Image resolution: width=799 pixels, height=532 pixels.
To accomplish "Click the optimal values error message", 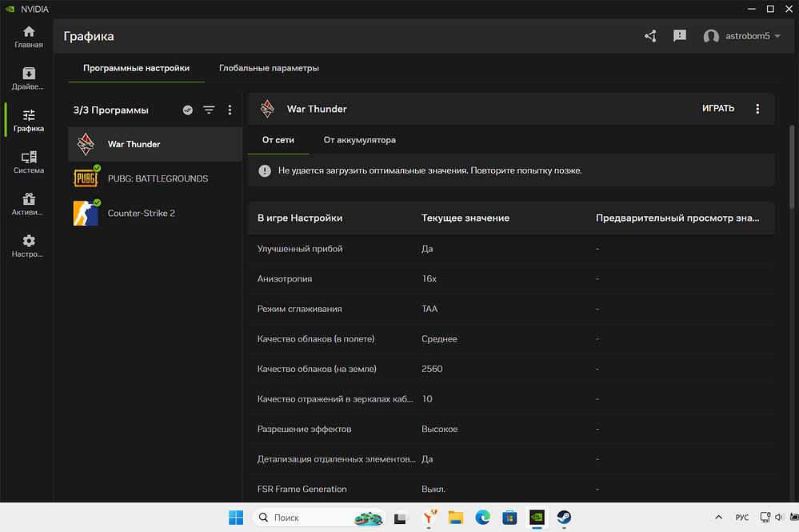I will point(430,170).
